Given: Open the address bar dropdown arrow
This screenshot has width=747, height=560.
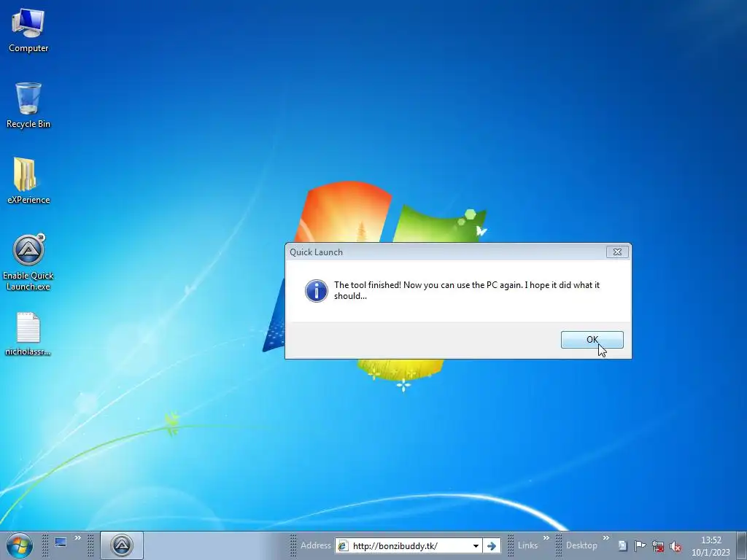Looking at the screenshot, I should (x=476, y=545).
